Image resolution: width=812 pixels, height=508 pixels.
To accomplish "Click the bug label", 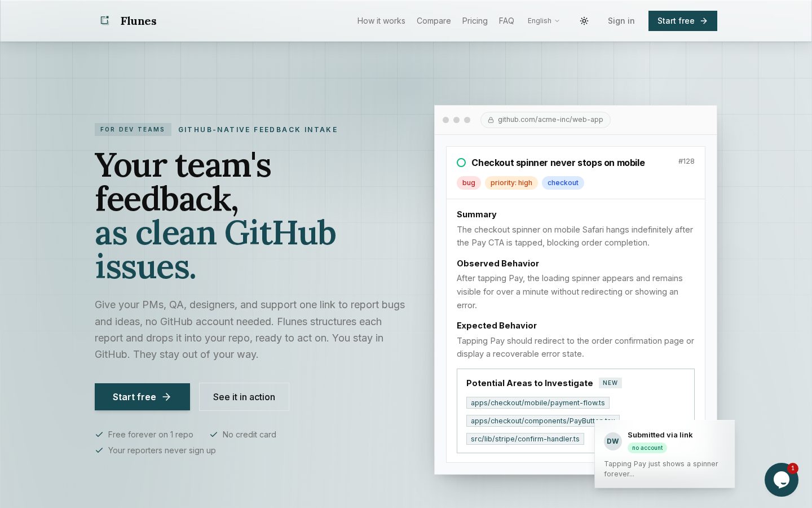I will pyautogui.click(x=469, y=183).
